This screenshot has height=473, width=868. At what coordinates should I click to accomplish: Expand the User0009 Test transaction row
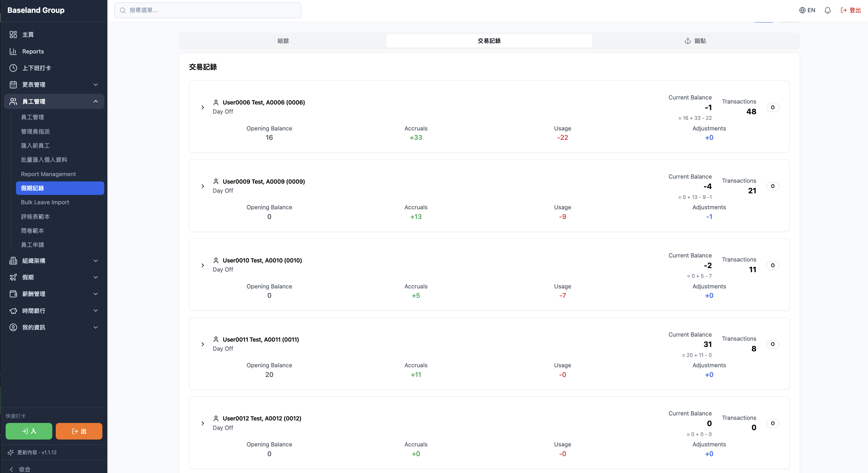click(x=203, y=186)
